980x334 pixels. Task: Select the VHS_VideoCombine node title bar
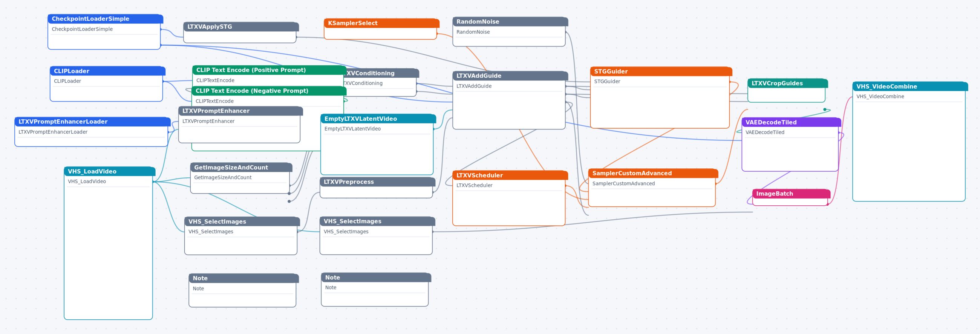point(910,86)
